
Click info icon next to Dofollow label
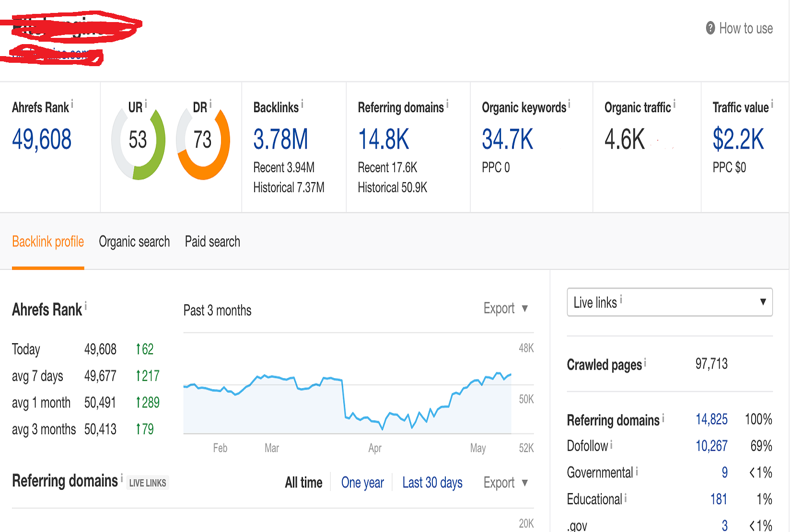[611, 445]
